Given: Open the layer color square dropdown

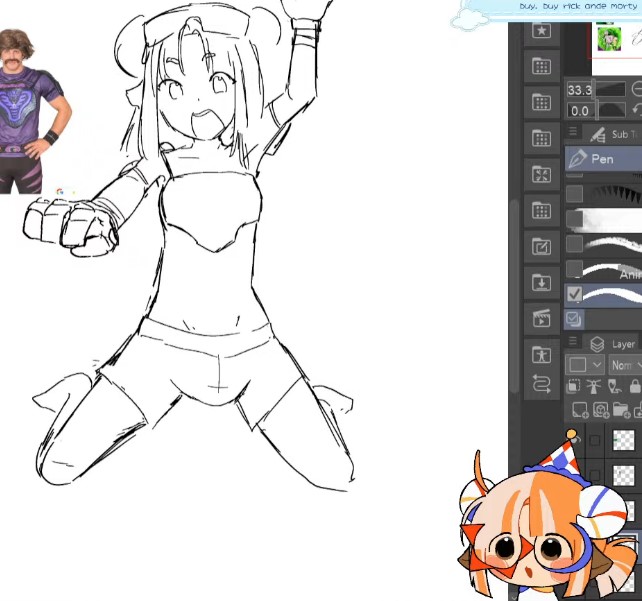Looking at the screenshot, I should click(584, 364).
